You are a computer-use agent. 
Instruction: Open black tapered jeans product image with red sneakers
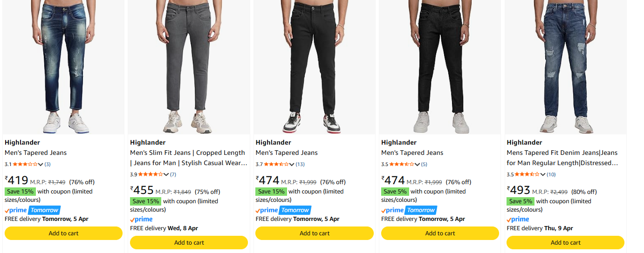[314, 67]
